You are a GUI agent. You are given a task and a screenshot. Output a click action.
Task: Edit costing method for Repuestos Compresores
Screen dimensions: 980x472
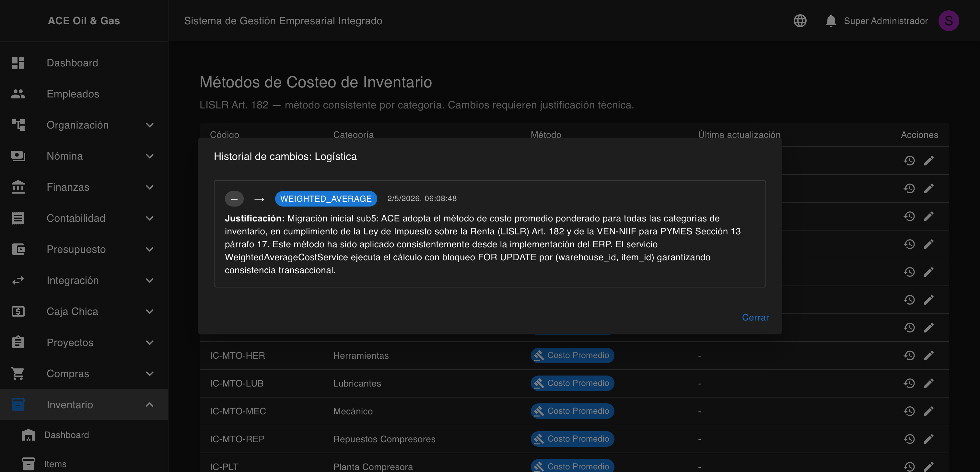pyautogui.click(x=929, y=439)
